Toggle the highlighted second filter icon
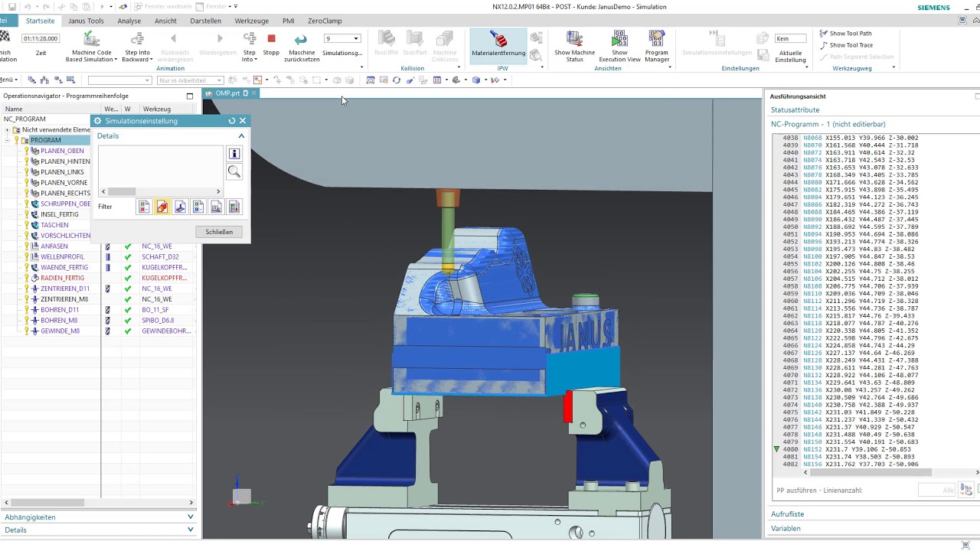This screenshot has height=551, width=980. tap(162, 207)
